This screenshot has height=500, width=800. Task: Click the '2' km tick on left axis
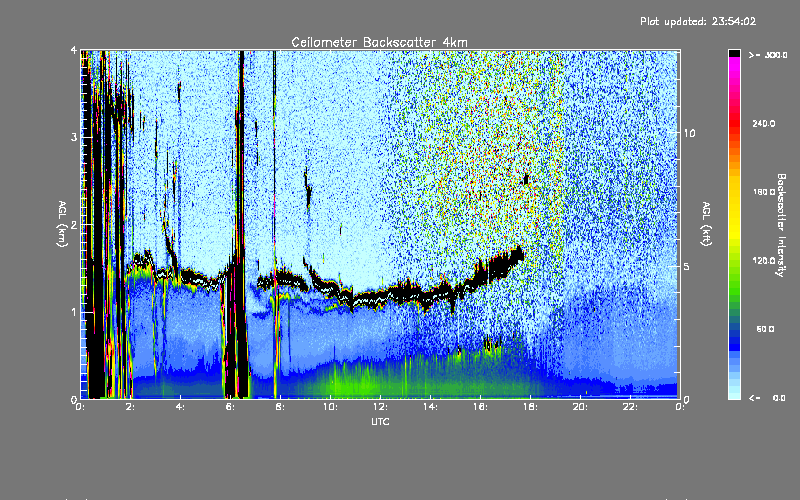point(74,225)
